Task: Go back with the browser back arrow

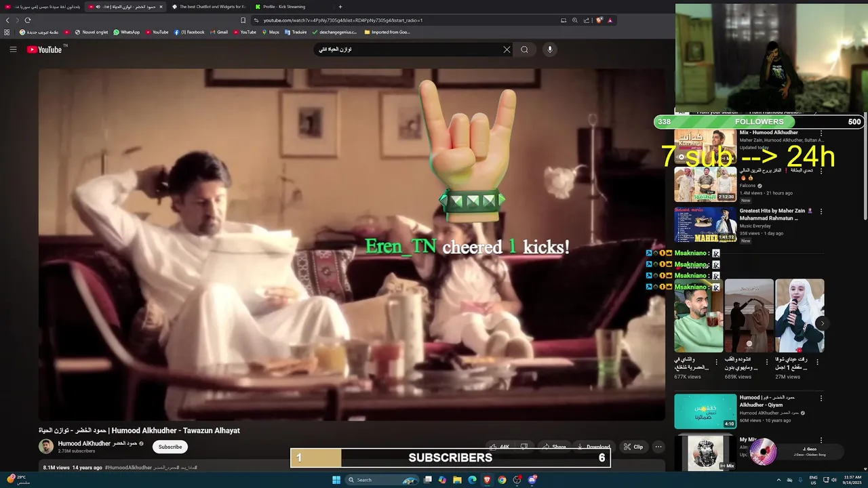Action: coord(7,20)
